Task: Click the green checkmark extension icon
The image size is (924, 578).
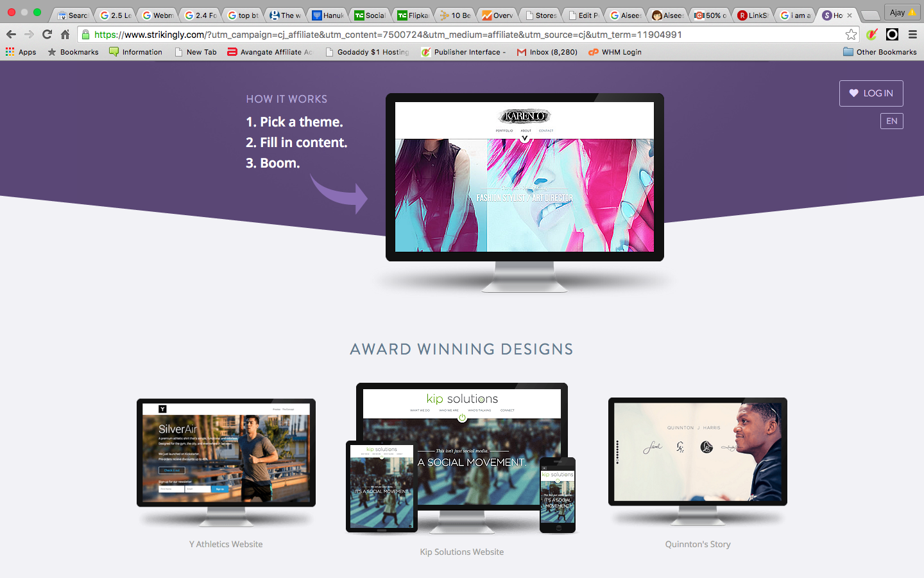Action: [x=872, y=35]
